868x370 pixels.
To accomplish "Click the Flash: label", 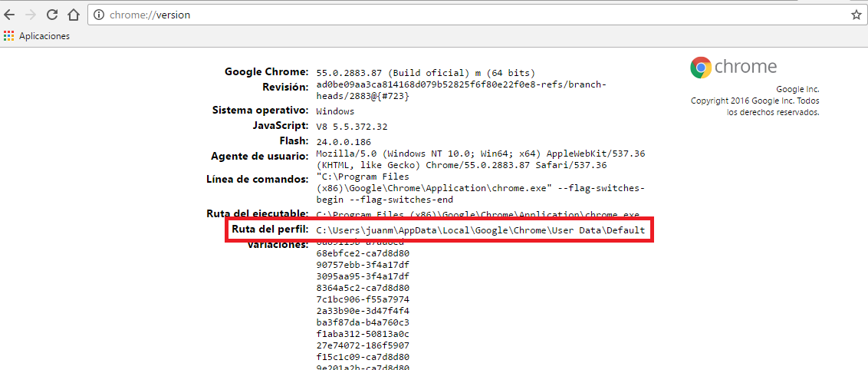I will click(x=294, y=141).
